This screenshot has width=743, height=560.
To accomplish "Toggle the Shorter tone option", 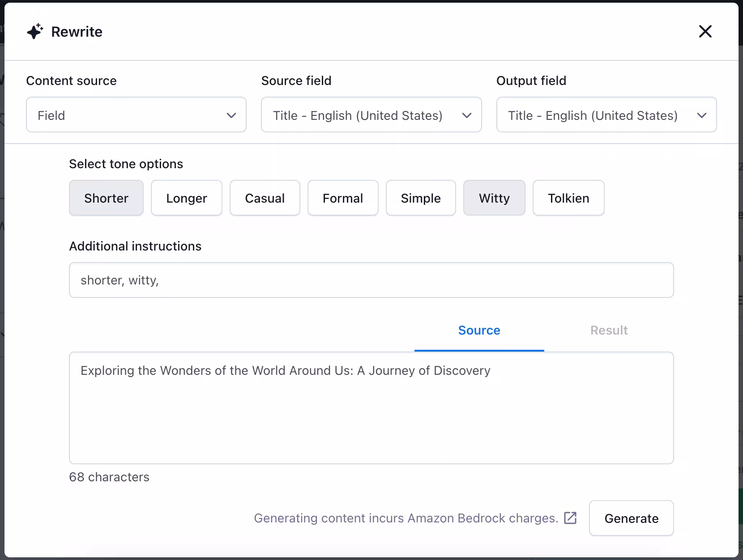I will [x=106, y=198].
